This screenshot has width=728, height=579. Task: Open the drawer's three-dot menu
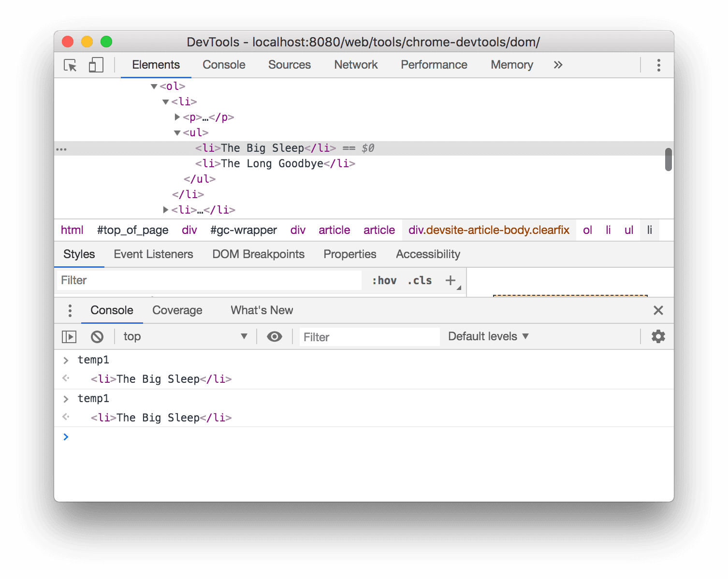[x=70, y=310]
